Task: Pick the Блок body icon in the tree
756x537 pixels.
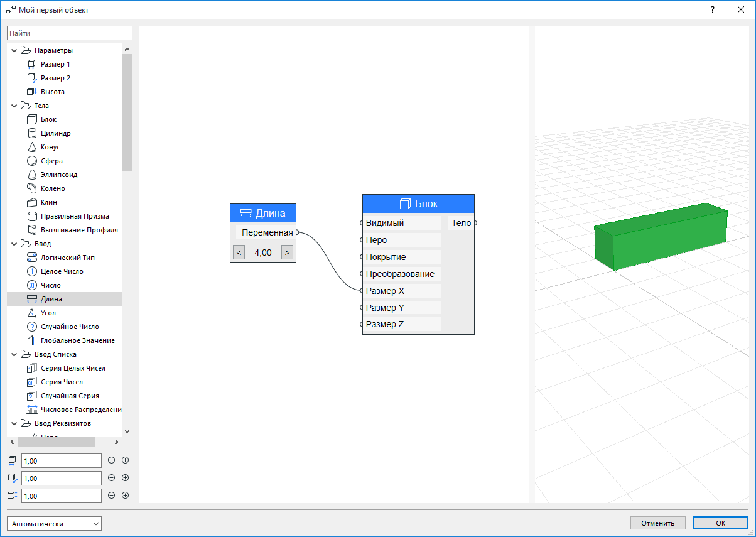Action: click(32, 119)
